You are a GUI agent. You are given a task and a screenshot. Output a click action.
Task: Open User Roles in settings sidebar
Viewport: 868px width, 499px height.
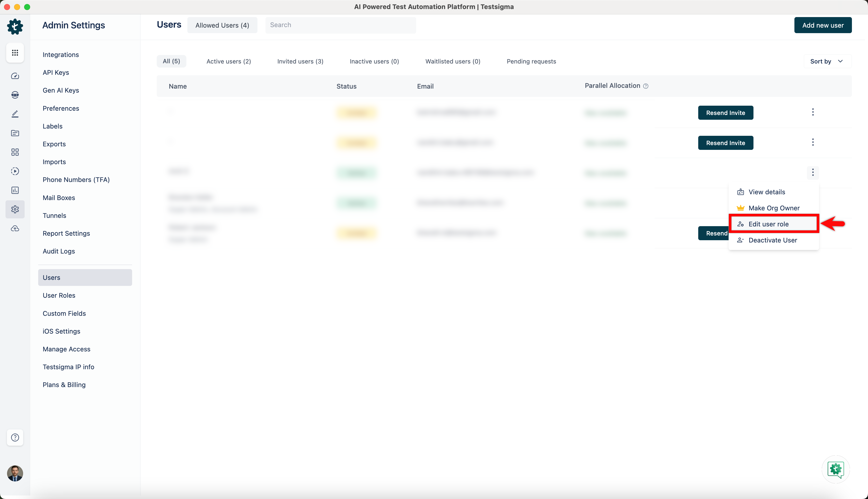[x=59, y=295]
